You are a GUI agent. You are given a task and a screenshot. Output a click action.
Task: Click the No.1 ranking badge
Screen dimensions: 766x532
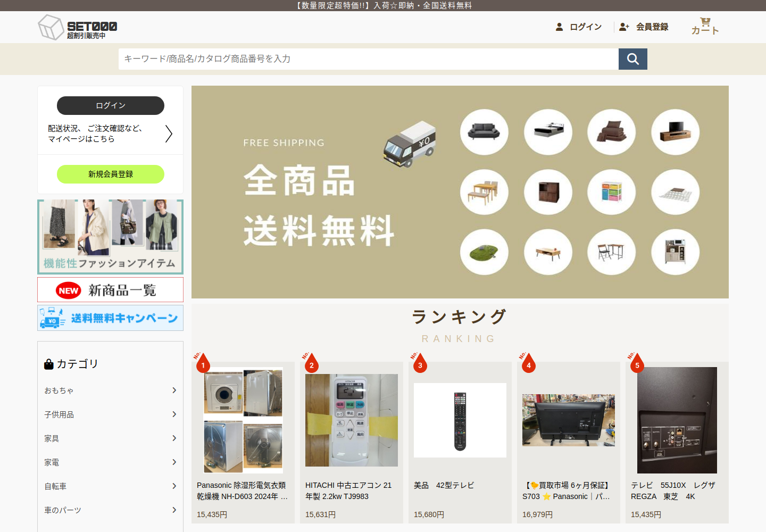[203, 362]
